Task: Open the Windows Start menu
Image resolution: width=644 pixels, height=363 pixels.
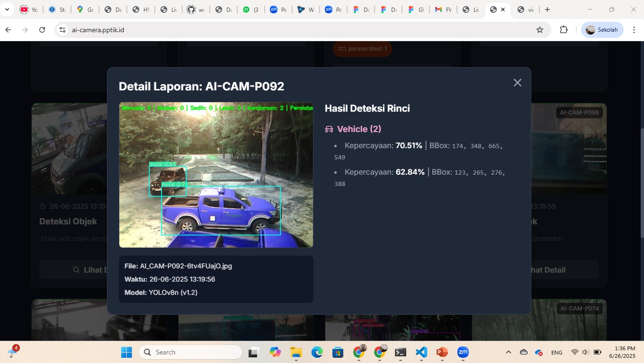Action: click(x=126, y=352)
